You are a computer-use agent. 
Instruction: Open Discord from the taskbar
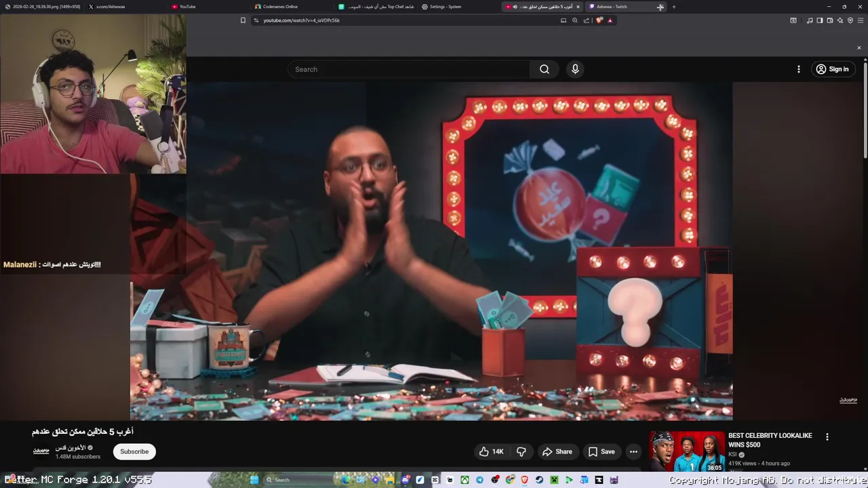tap(406, 480)
